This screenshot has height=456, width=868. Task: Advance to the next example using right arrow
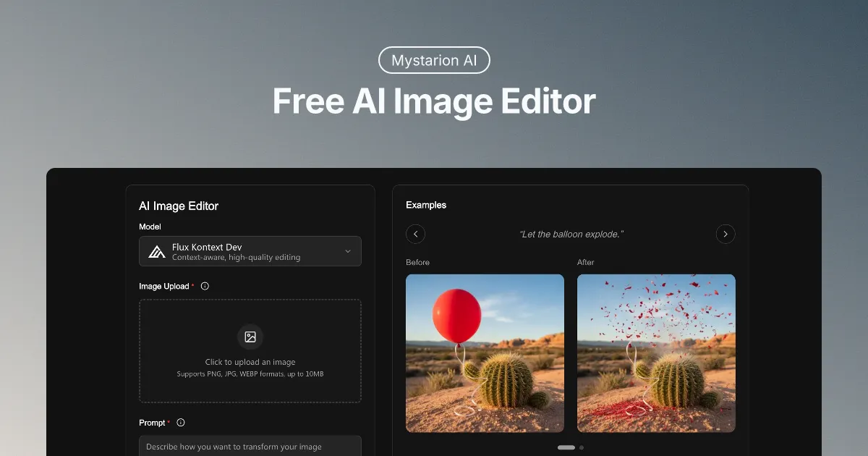(726, 234)
